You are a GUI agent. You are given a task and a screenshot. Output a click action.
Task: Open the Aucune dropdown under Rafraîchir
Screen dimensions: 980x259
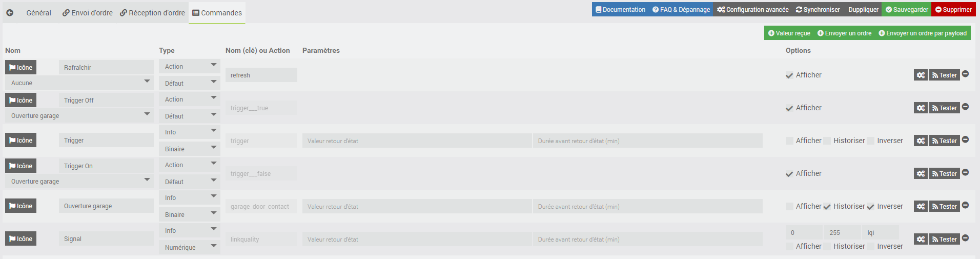(x=79, y=83)
